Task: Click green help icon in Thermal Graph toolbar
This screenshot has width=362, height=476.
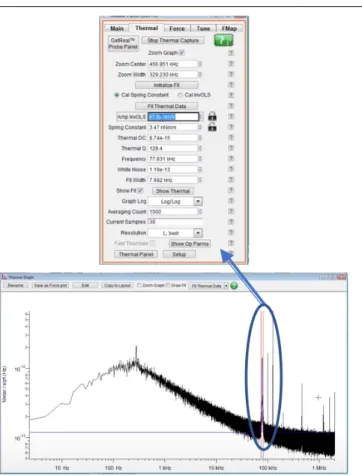Action: point(234,286)
